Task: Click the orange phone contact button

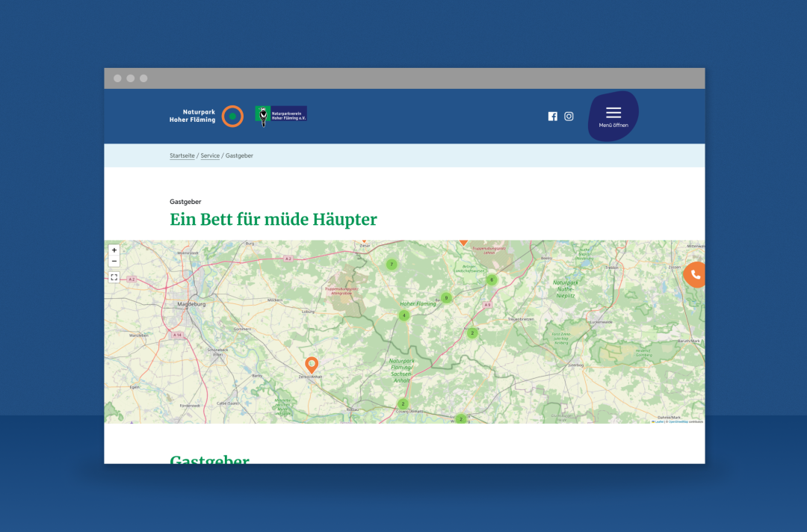Action: point(694,275)
